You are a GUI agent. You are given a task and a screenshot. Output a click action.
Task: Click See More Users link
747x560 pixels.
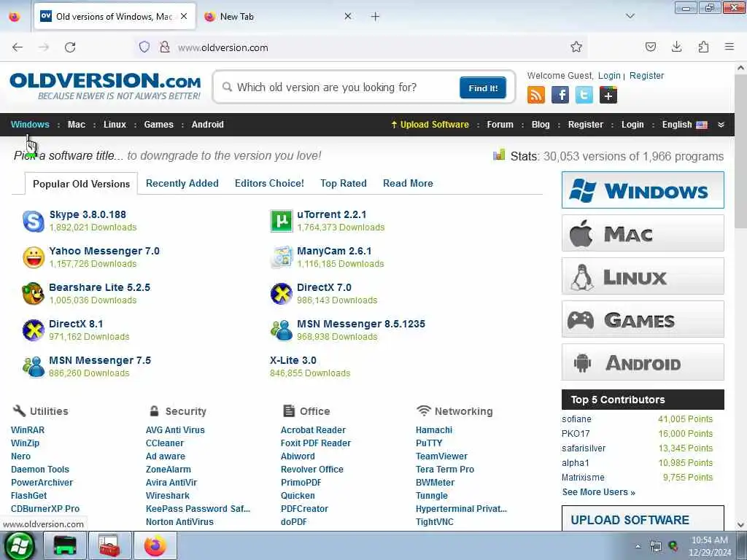[x=598, y=492]
